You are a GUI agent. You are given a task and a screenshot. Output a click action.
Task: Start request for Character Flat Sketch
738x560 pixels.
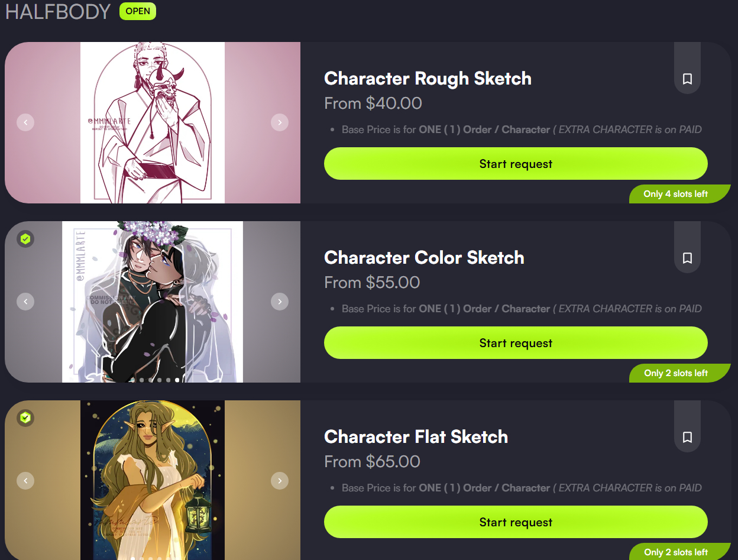(516, 522)
